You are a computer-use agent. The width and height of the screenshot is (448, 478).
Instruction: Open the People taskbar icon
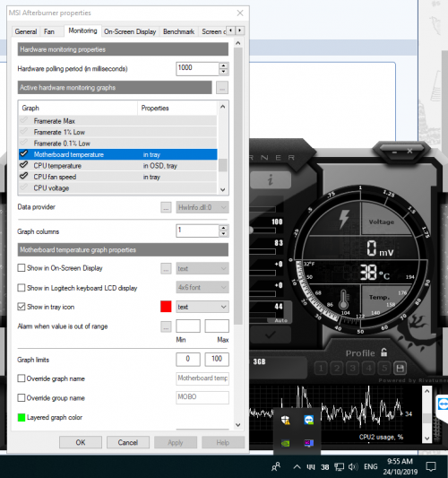click(276, 466)
